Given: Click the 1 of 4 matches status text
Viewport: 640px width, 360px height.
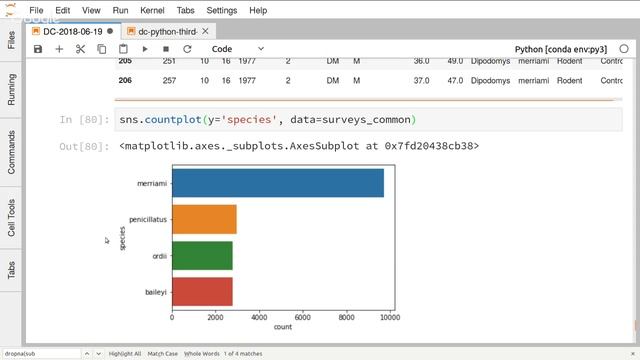Looking at the screenshot, I should pyautogui.click(x=243, y=353).
